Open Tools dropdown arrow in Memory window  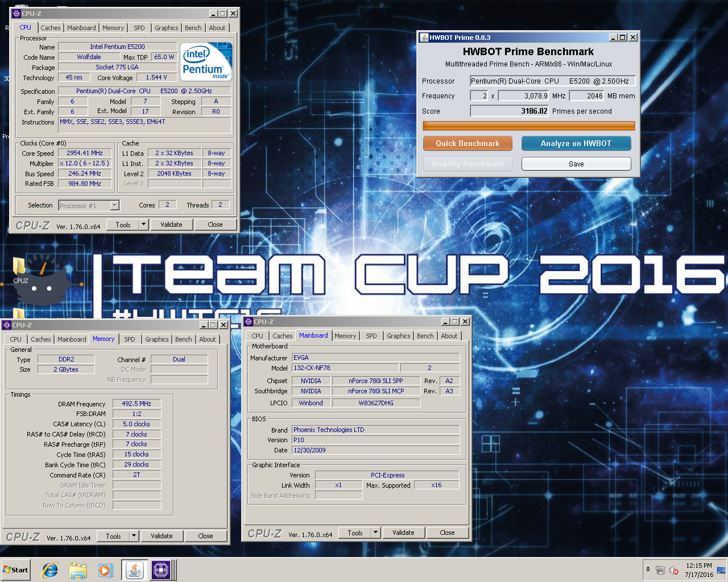click(134, 536)
